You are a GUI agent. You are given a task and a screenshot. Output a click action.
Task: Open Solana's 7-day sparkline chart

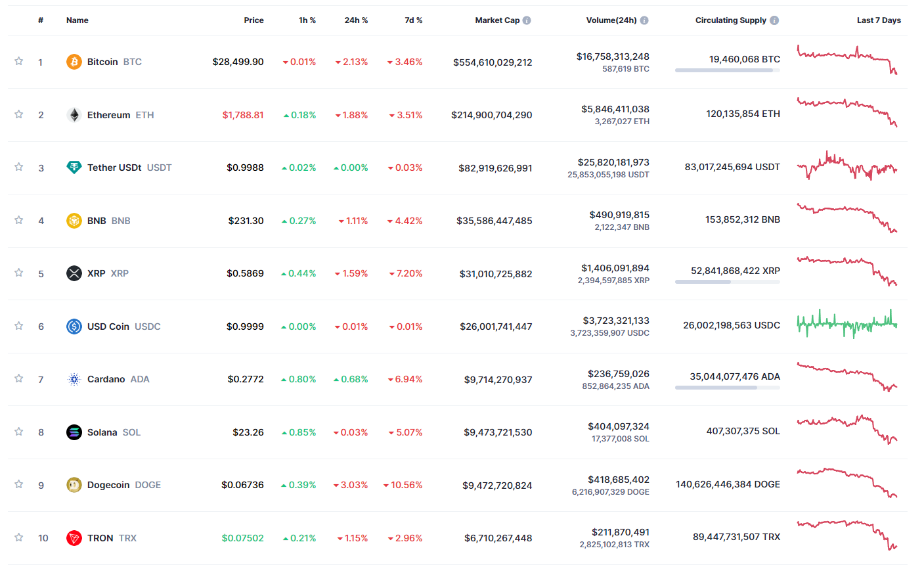click(847, 430)
